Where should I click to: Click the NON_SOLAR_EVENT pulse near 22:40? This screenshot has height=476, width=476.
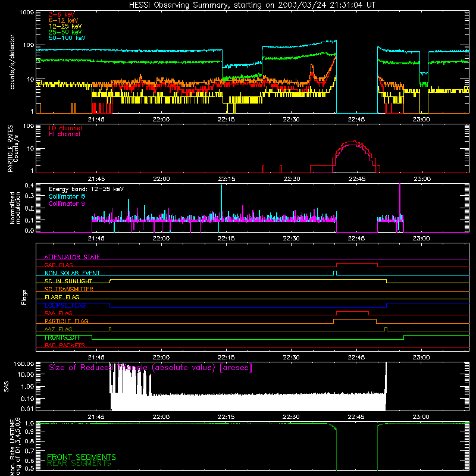(x=335, y=273)
